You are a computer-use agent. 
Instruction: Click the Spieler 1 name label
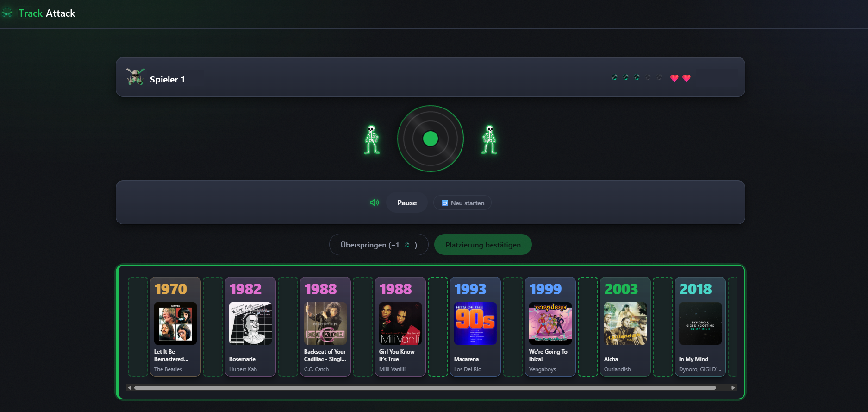pos(168,79)
